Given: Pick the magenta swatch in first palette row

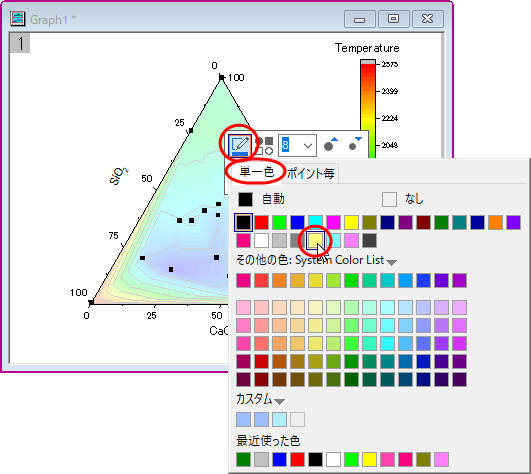Looking at the screenshot, I should click(333, 222).
